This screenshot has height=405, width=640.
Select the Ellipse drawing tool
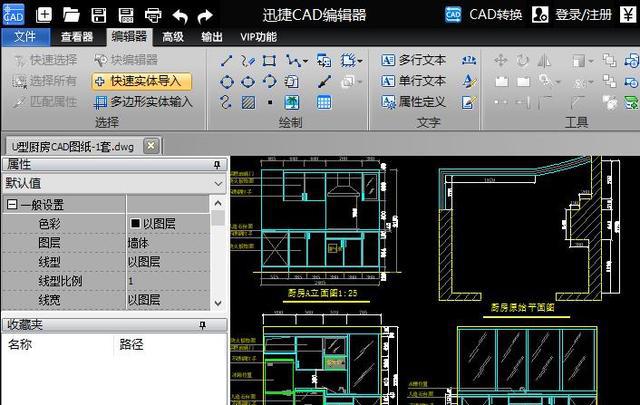tap(248, 82)
